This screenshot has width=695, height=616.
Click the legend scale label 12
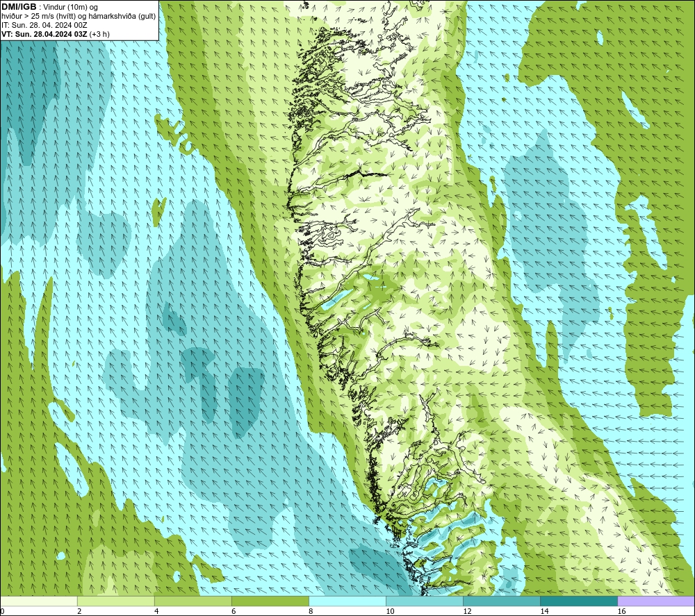coord(467,612)
